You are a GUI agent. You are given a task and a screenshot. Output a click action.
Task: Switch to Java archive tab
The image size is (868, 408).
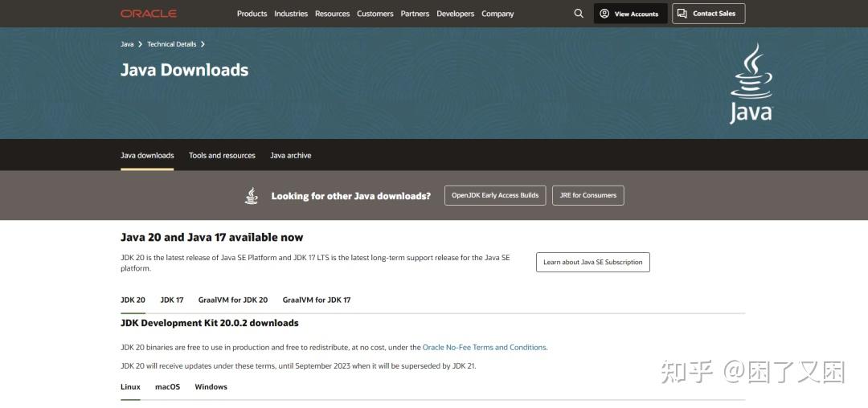pyautogui.click(x=290, y=156)
